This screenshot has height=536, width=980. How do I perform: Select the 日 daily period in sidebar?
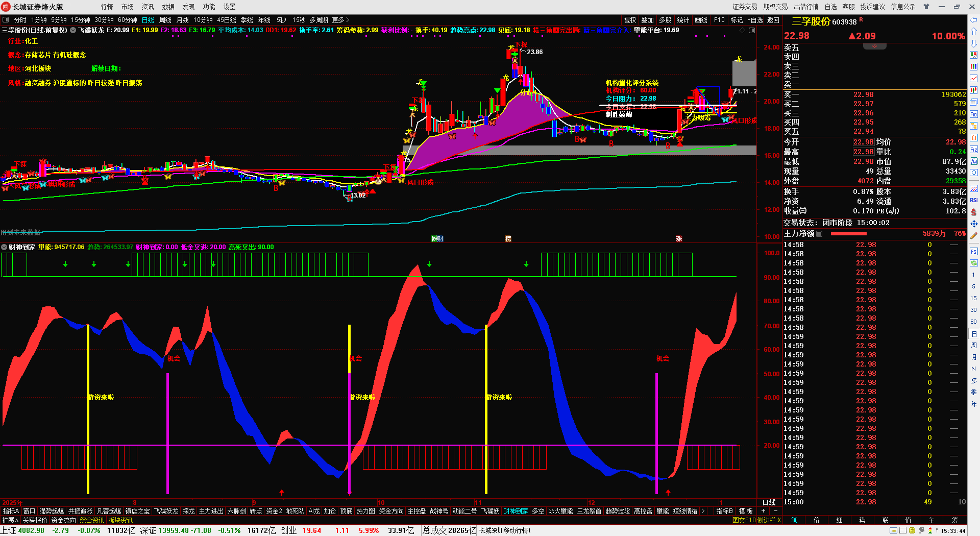pos(974,334)
